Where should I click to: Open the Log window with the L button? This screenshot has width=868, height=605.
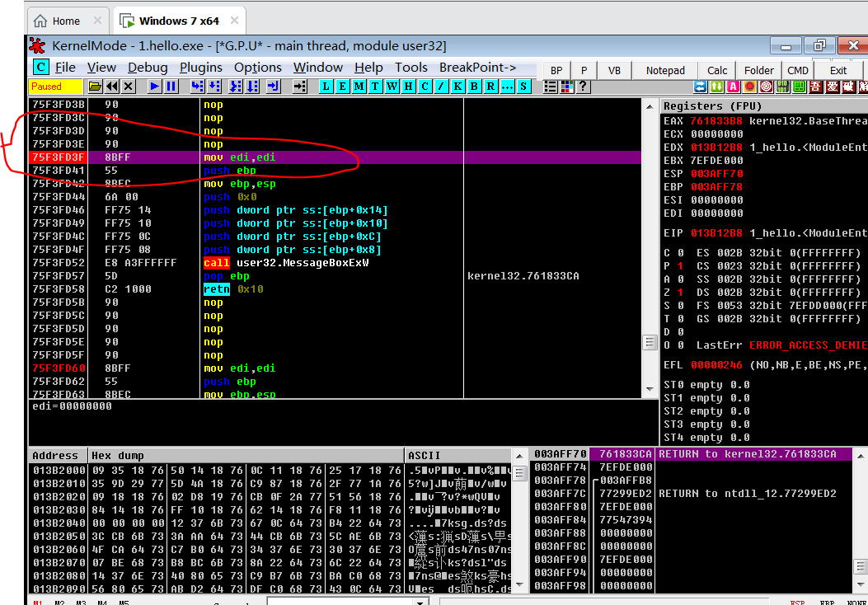pyautogui.click(x=326, y=87)
